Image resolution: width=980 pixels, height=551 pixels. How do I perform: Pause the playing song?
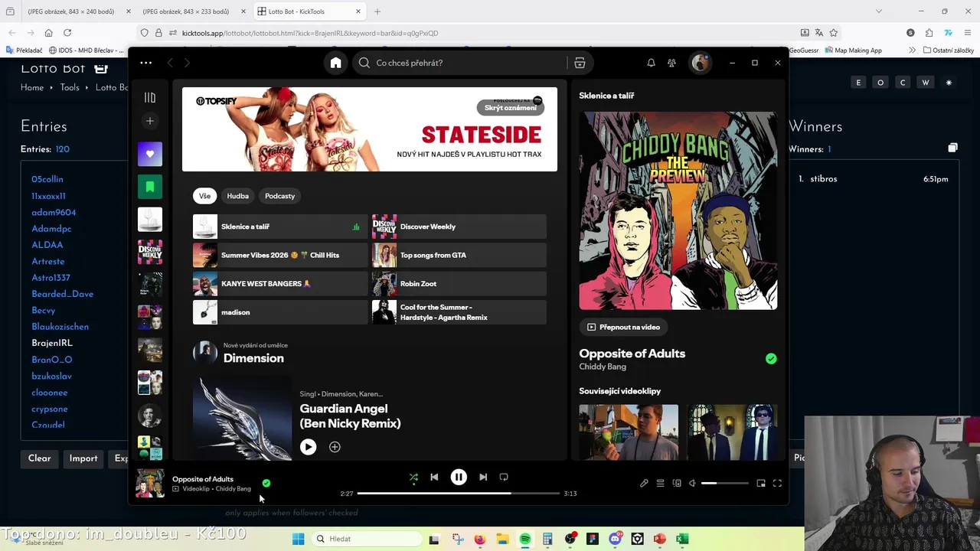(x=459, y=477)
